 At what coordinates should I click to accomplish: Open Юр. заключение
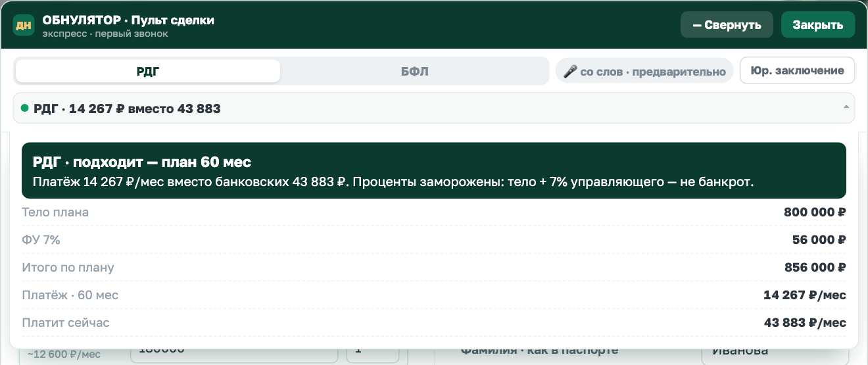tap(797, 70)
